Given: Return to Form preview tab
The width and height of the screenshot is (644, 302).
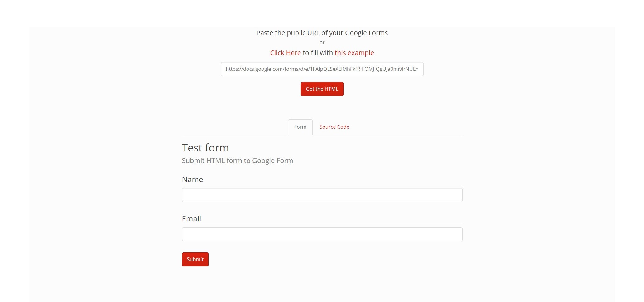Looking at the screenshot, I should tap(300, 127).
